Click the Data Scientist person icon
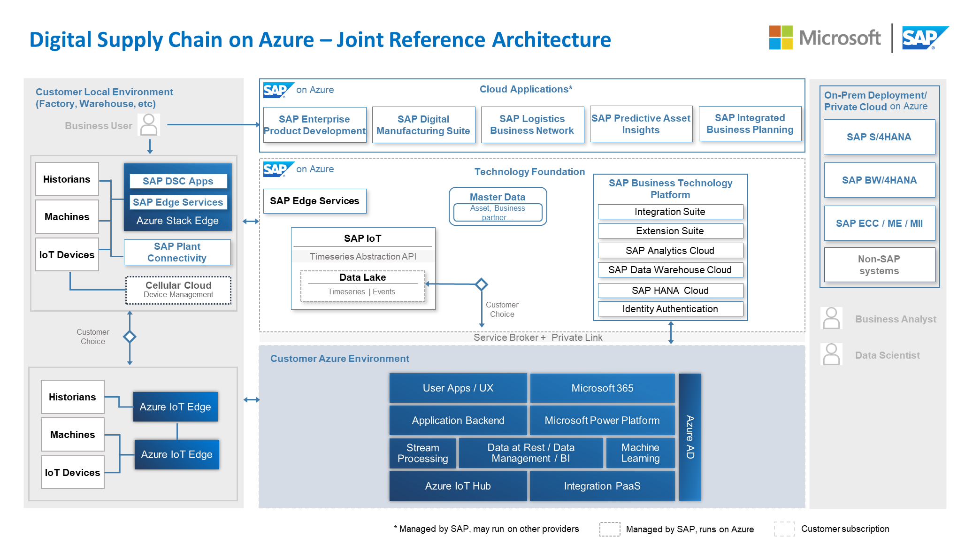The image size is (973, 560). 831,354
